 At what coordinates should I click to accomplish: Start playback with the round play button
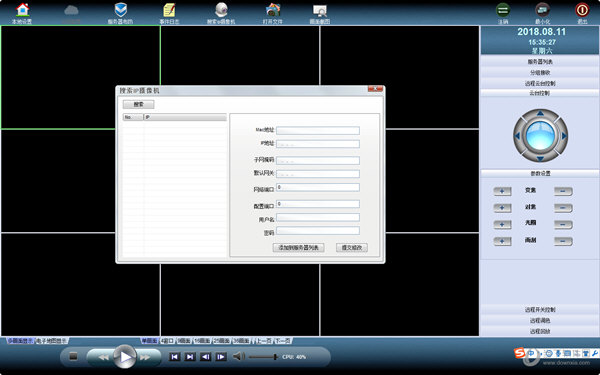(125, 357)
